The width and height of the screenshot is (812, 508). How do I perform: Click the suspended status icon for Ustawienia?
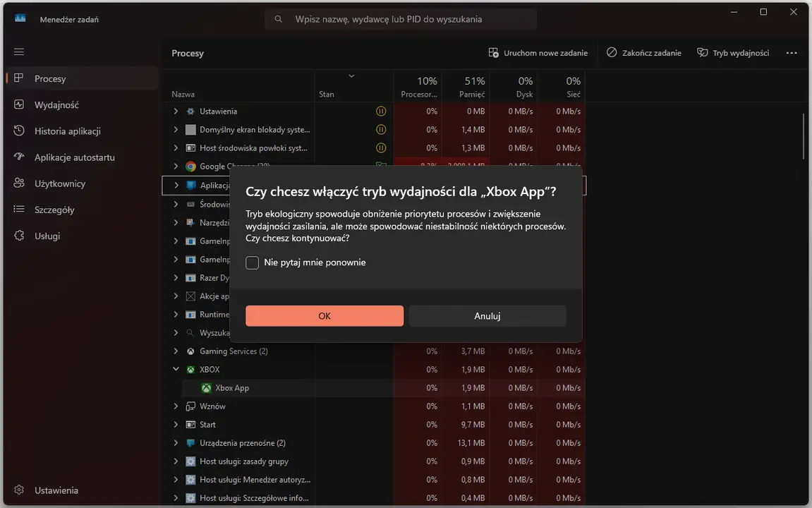click(x=381, y=111)
